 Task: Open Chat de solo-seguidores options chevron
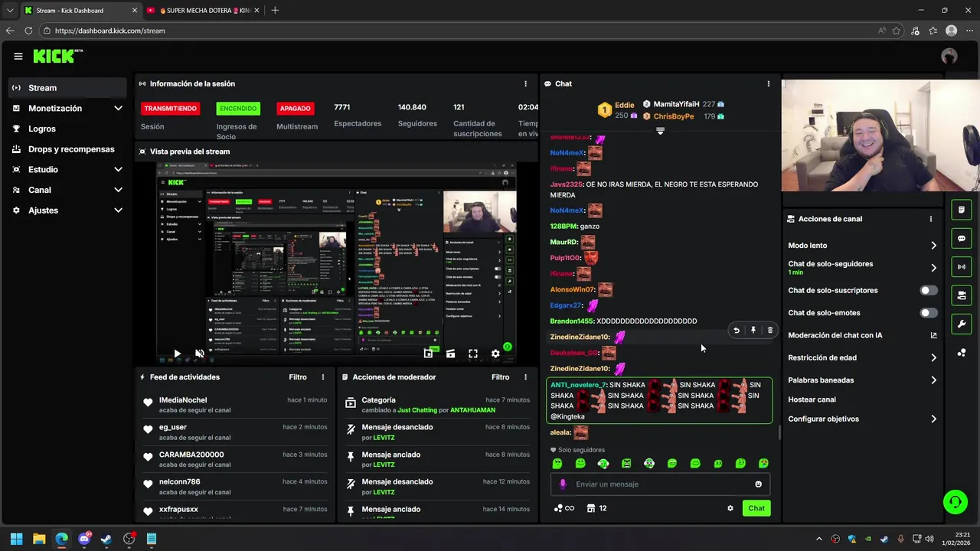(x=933, y=268)
